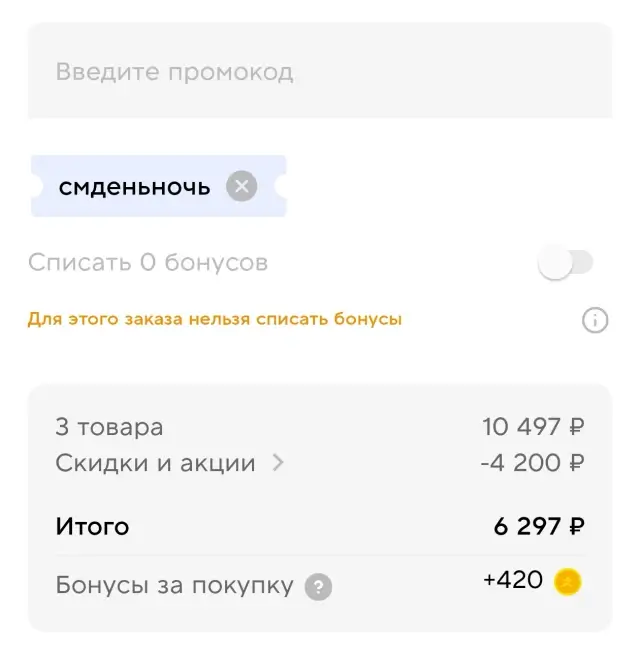
Task: Tap the +420 bonus points value
Action: [x=512, y=580]
